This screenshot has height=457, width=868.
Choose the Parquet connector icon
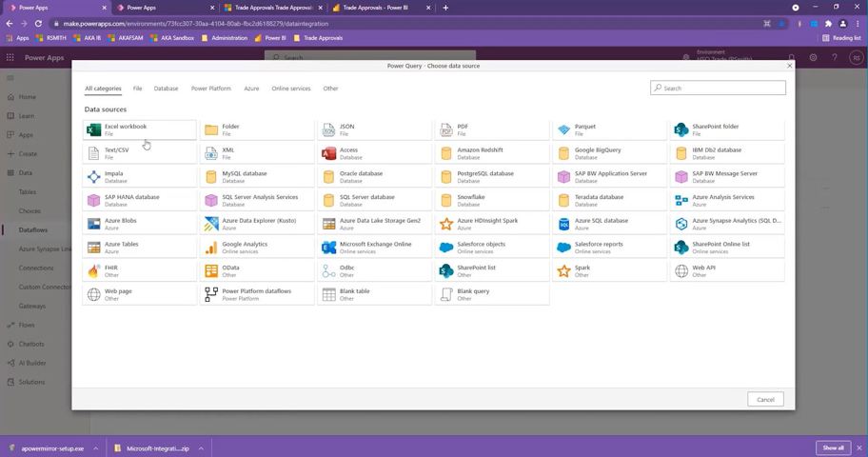click(563, 130)
